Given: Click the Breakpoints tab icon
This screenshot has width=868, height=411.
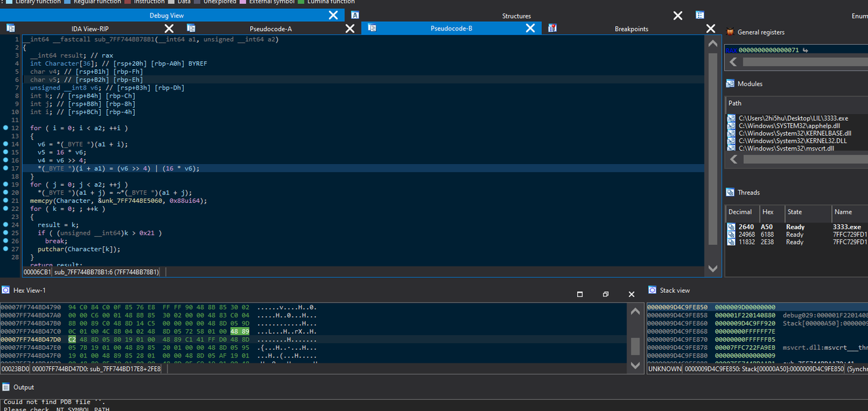Looking at the screenshot, I should [x=553, y=28].
